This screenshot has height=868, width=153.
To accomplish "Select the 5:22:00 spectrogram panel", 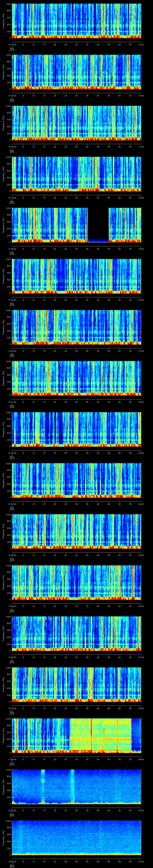I will (x=76, y=429).
